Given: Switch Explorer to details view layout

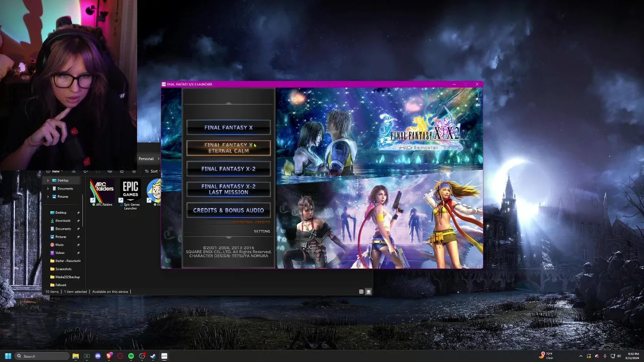Looking at the screenshot, I should [361, 292].
